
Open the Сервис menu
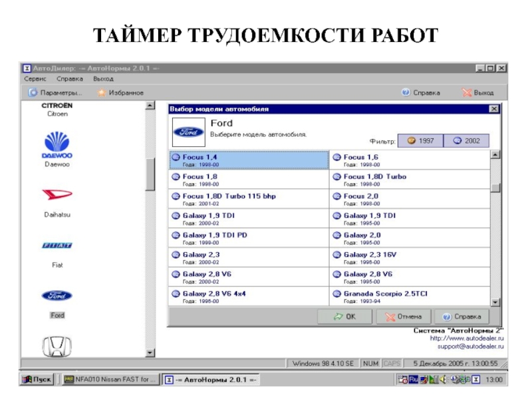(35, 78)
